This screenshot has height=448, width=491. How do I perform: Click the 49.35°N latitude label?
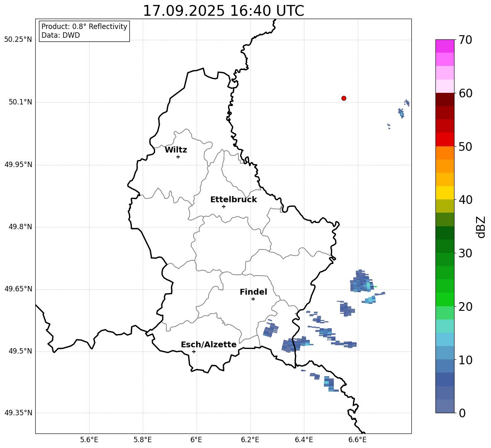[x=18, y=413]
